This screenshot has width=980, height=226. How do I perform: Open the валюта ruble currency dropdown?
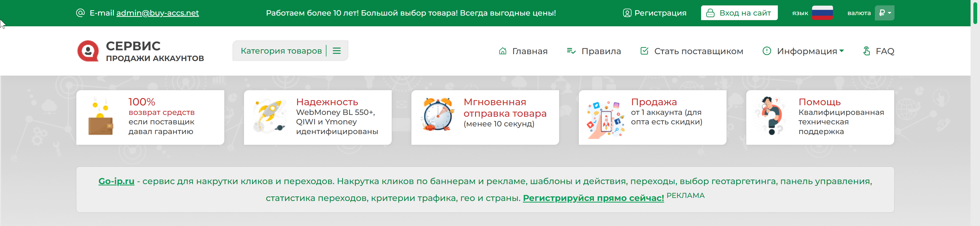click(x=884, y=13)
